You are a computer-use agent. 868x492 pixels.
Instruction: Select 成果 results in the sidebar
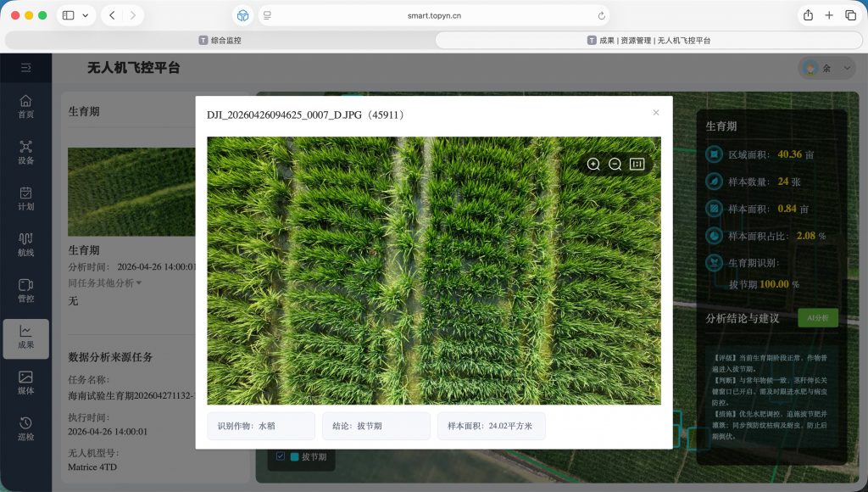[26, 338]
